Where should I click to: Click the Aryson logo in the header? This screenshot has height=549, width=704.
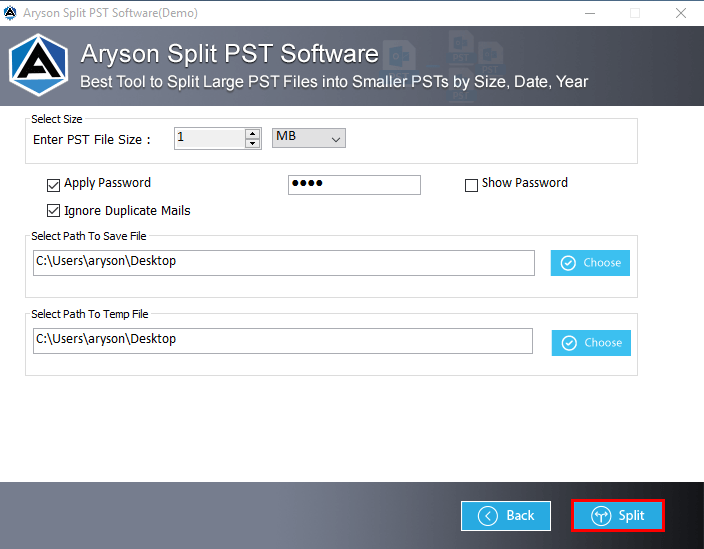39,65
